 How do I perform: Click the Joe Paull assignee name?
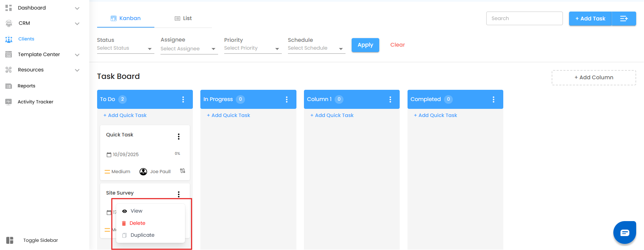160,172
